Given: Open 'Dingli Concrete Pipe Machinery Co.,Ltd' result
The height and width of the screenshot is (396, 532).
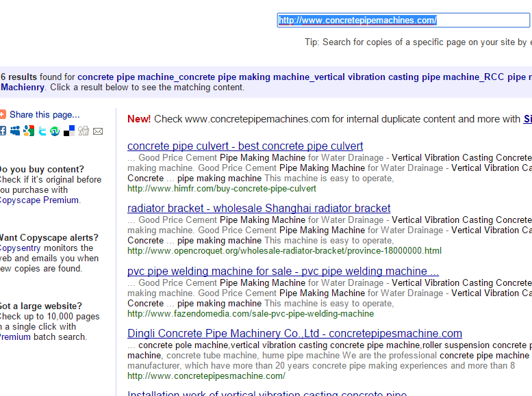Looking at the screenshot, I should tap(294, 334).
